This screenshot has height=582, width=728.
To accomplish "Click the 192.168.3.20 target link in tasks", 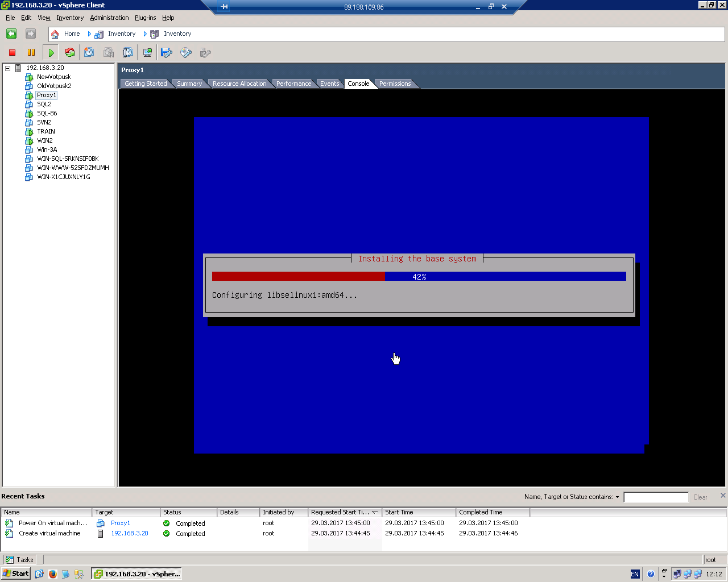I will [130, 534].
